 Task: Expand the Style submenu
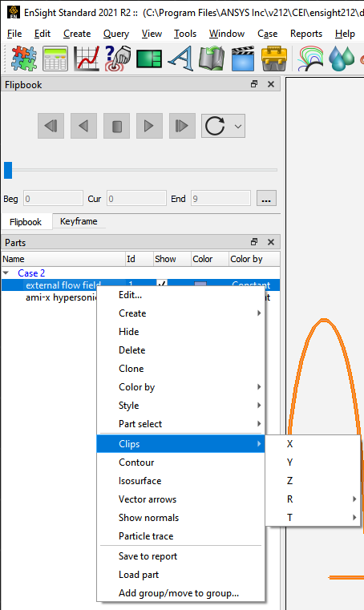pos(181,406)
